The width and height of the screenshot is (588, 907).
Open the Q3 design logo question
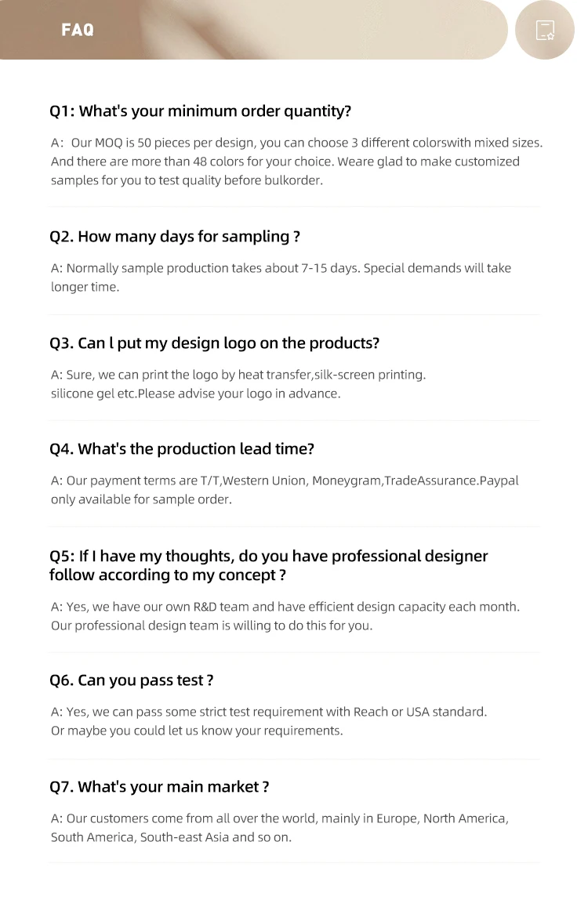(214, 343)
